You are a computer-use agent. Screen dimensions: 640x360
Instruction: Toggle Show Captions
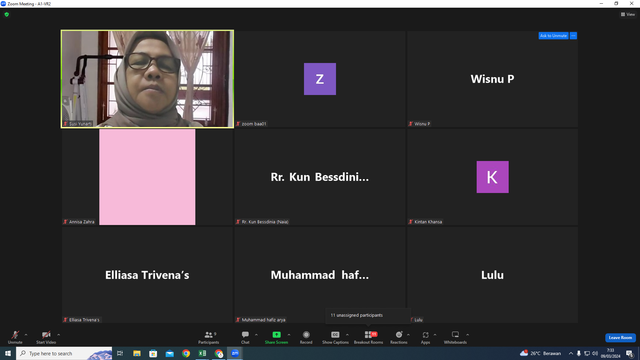(335, 337)
